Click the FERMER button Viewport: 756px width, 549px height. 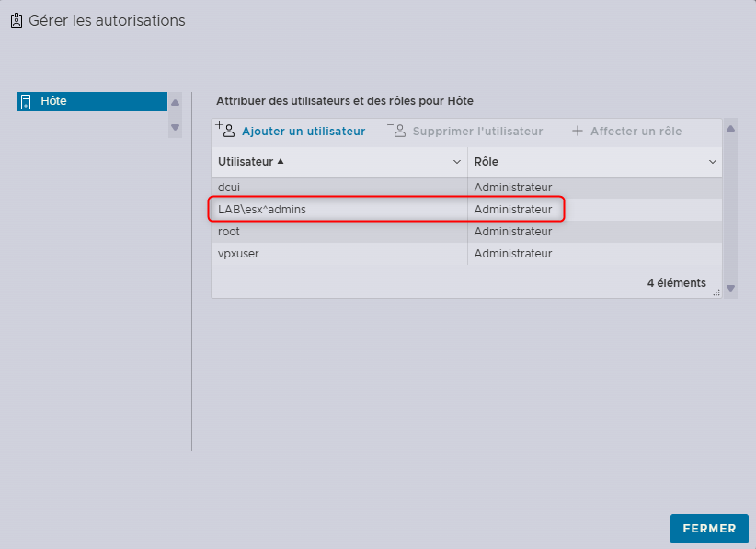point(709,529)
